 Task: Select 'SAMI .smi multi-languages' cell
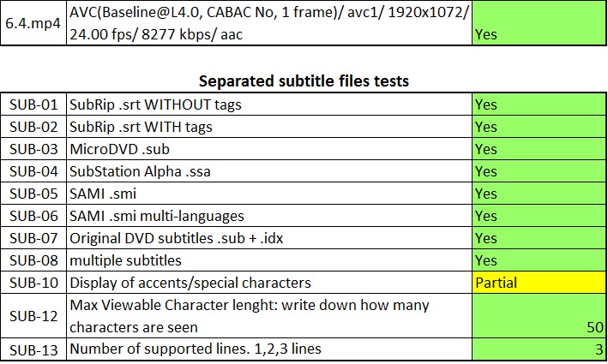coord(269,216)
